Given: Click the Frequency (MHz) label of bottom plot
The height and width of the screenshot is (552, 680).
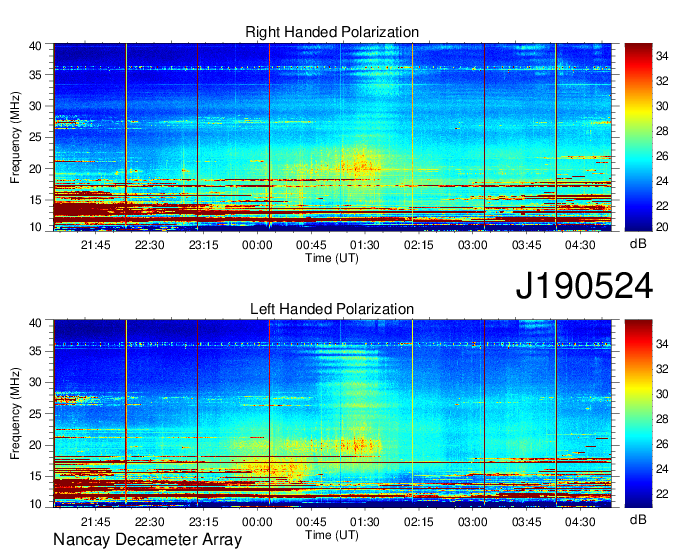Looking at the screenshot, I should tap(15, 414).
